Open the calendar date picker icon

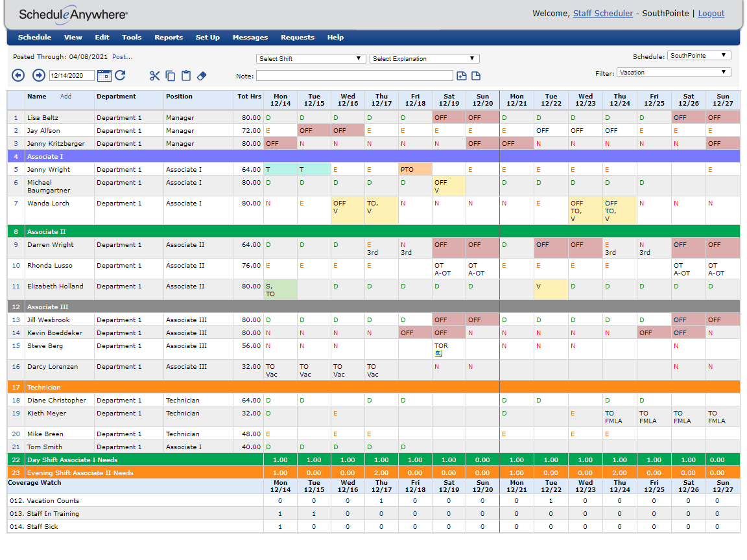[x=104, y=75]
